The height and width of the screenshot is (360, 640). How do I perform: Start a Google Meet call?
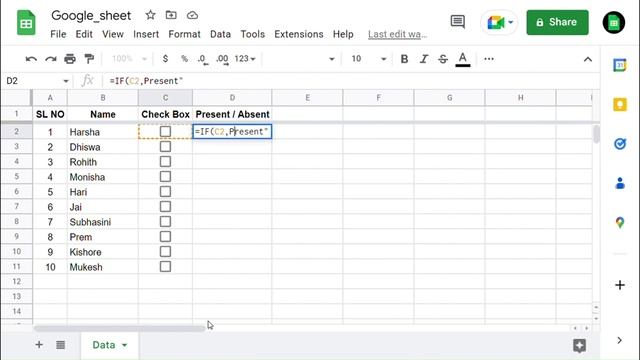(495, 22)
